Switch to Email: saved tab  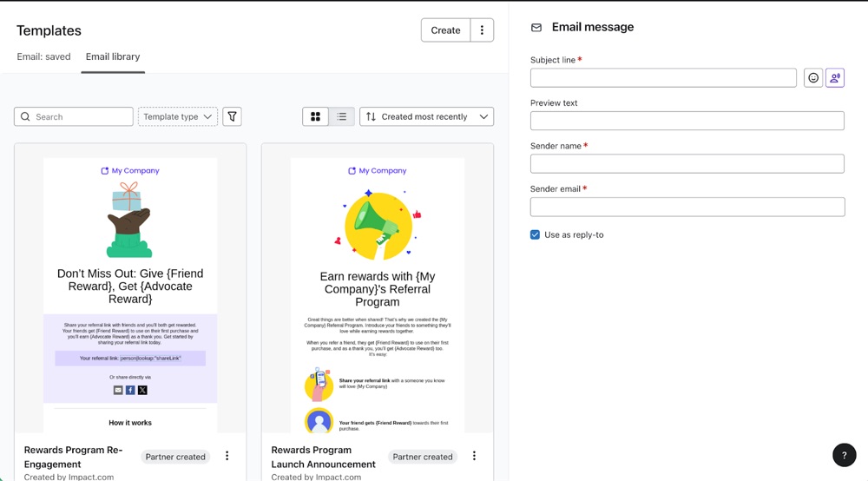[43, 56]
